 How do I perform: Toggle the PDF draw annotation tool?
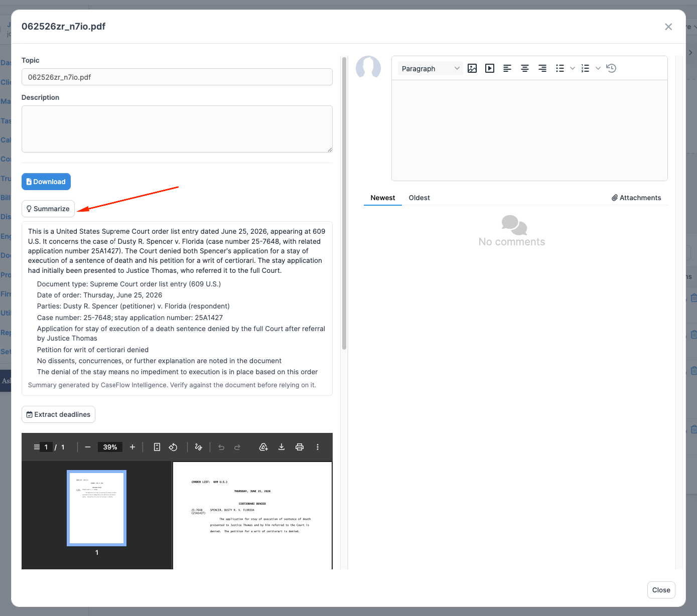(198, 447)
